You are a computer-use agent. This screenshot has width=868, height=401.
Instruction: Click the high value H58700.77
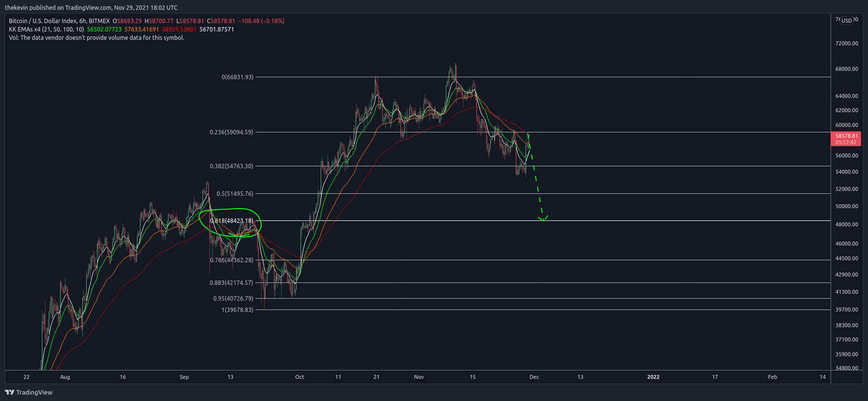tap(159, 21)
